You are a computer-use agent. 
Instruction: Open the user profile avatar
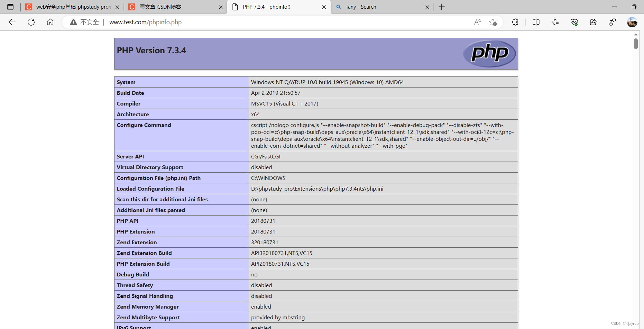632,22
